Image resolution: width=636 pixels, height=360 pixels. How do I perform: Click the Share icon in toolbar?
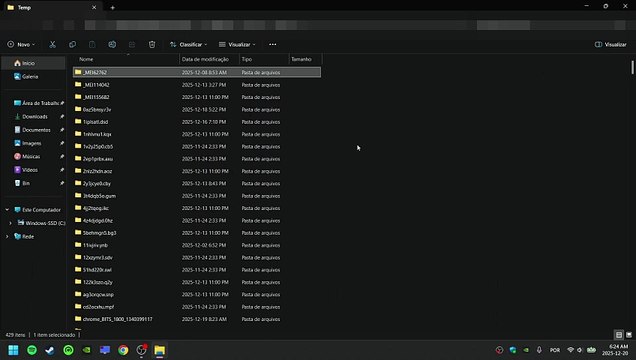(132, 45)
